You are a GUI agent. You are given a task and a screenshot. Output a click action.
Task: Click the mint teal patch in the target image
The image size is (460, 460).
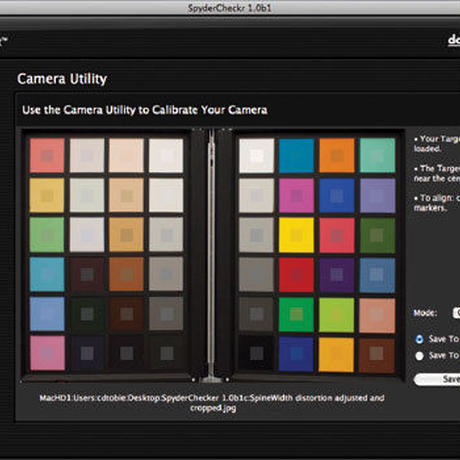(377, 155)
